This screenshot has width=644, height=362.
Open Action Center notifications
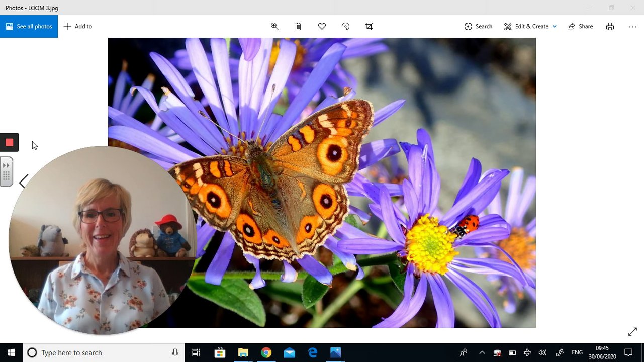628,352
